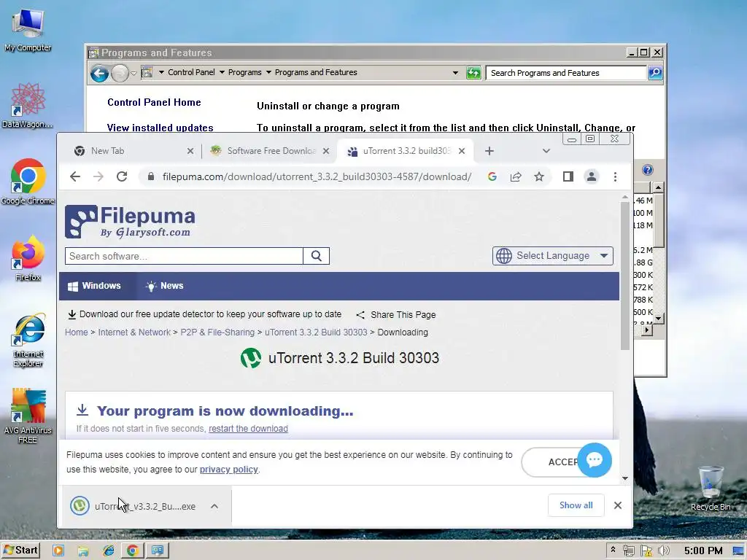The width and height of the screenshot is (747, 560).
Task: Go to P2P & File-Sharing breadcrumb
Action: 217,332
